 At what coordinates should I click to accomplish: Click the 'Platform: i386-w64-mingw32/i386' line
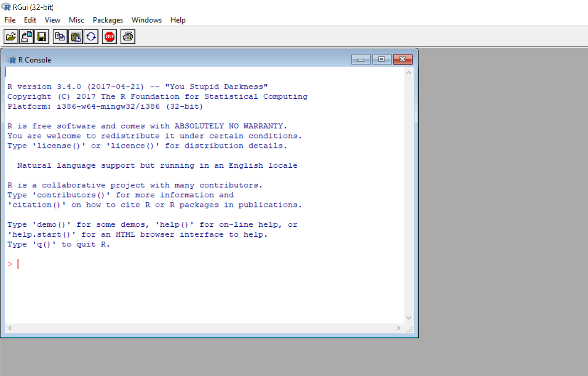105,107
